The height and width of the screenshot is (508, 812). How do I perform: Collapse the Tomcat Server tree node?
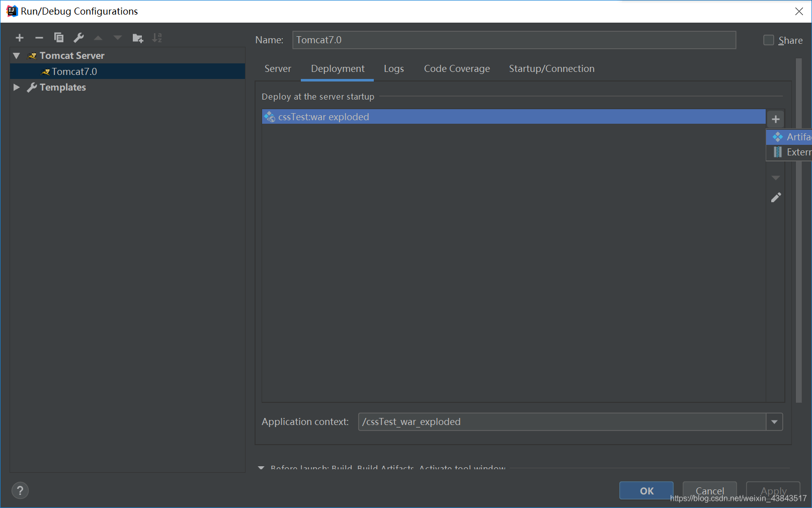pyautogui.click(x=17, y=56)
